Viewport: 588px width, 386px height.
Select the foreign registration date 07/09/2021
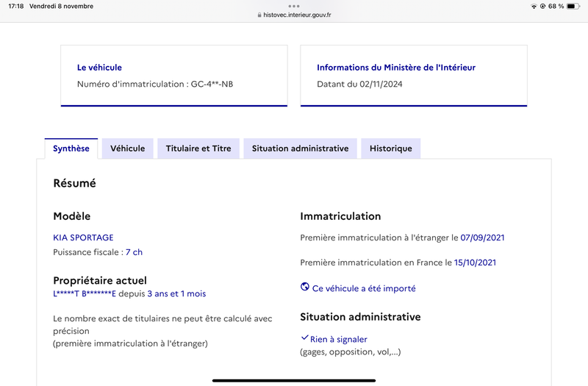click(482, 237)
